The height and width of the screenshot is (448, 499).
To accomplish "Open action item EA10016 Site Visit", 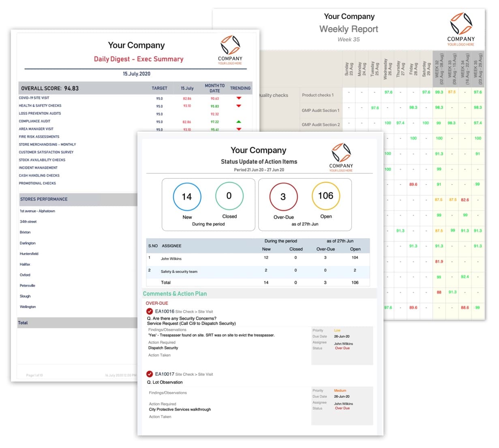I will click(170, 311).
